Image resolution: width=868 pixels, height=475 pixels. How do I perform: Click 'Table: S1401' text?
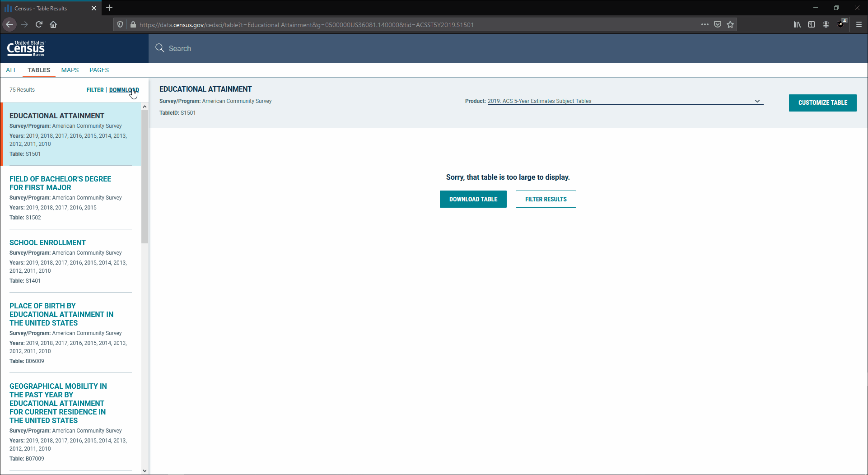(x=25, y=281)
